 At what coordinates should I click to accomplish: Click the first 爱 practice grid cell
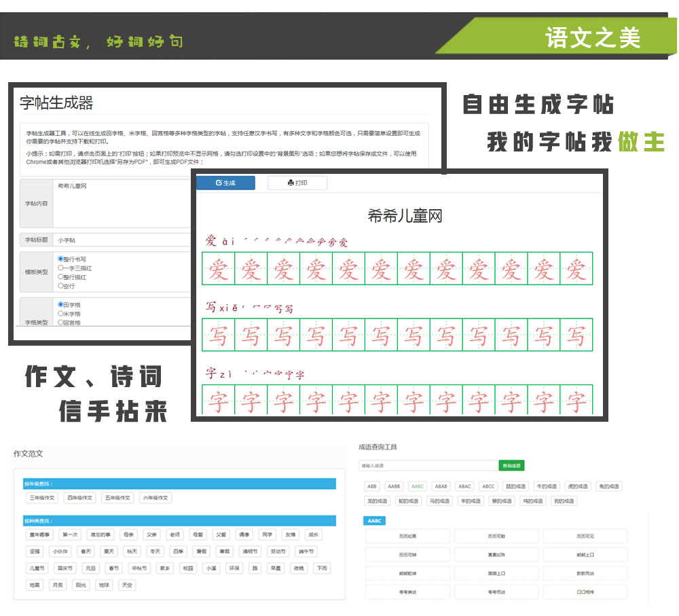pyautogui.click(x=218, y=269)
